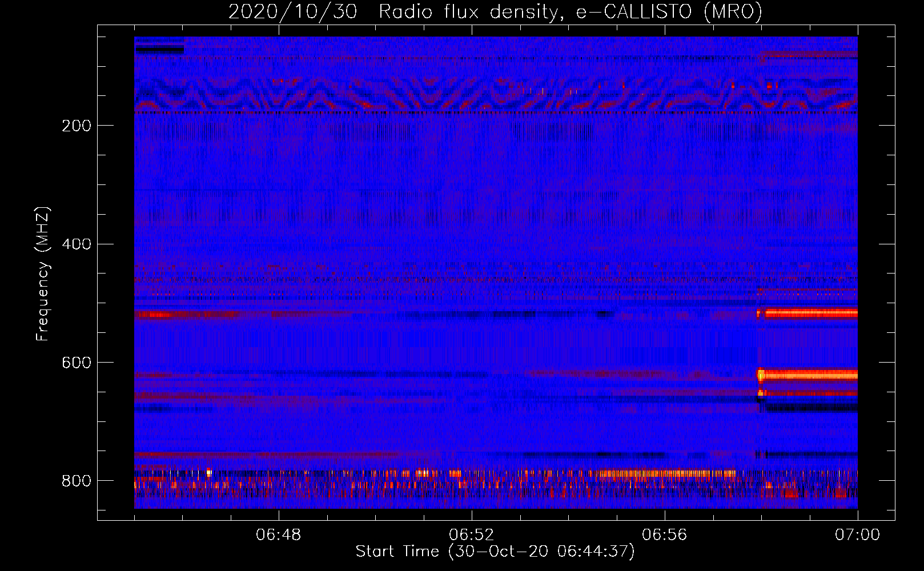Click the 06:56 time tick label
Screen dimensions: 924x571
coord(664,535)
